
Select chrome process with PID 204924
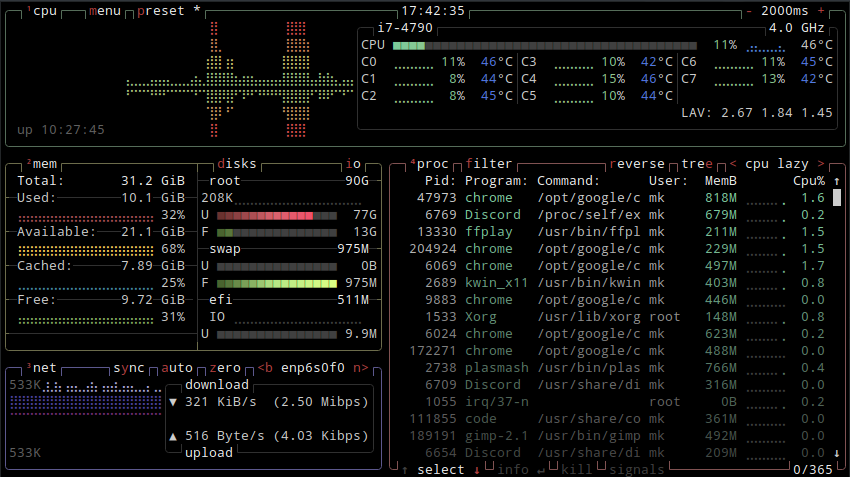[617, 249]
